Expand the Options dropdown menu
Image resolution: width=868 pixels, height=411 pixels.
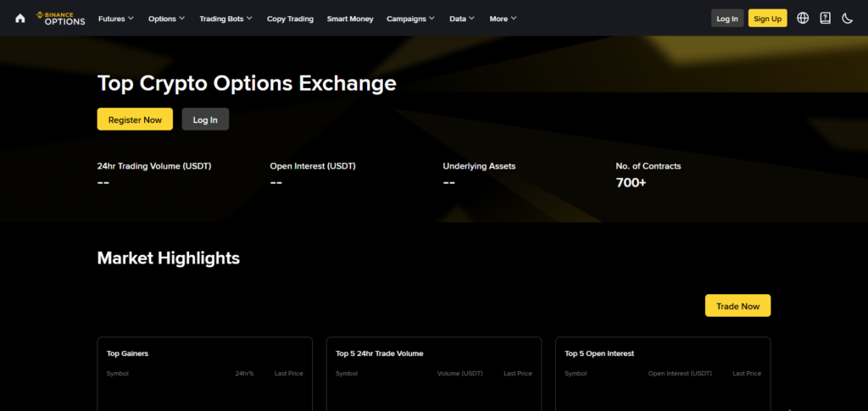tap(167, 19)
